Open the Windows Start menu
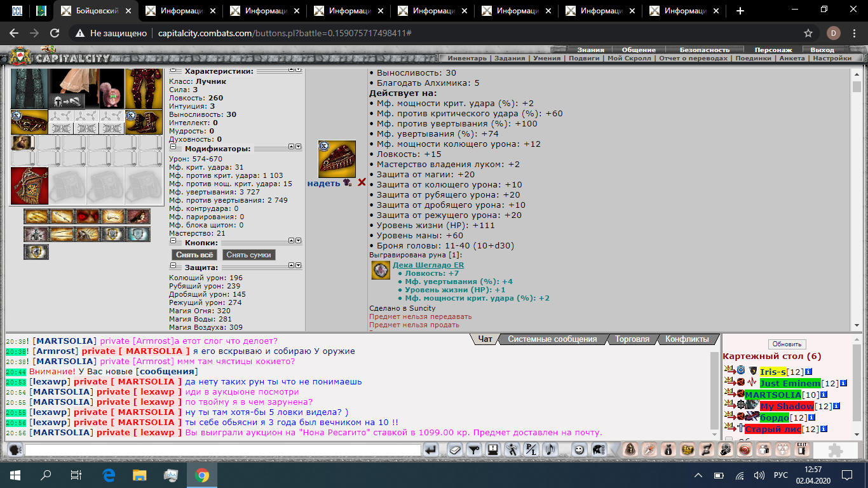868x488 pixels. tap(15, 475)
